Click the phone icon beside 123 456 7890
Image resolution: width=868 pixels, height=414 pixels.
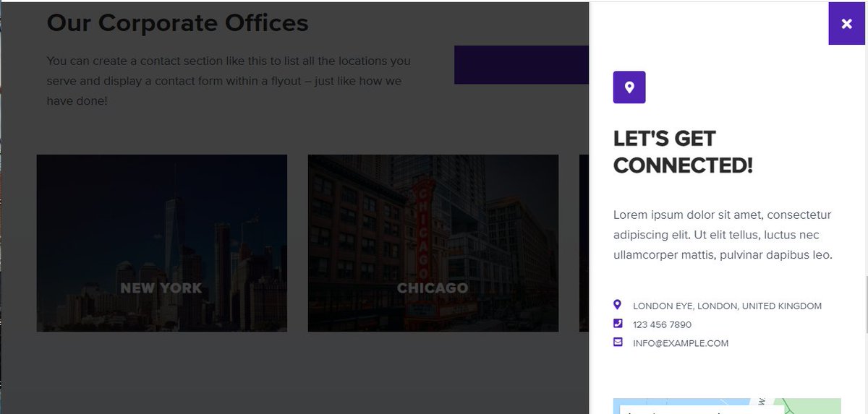[x=618, y=324]
